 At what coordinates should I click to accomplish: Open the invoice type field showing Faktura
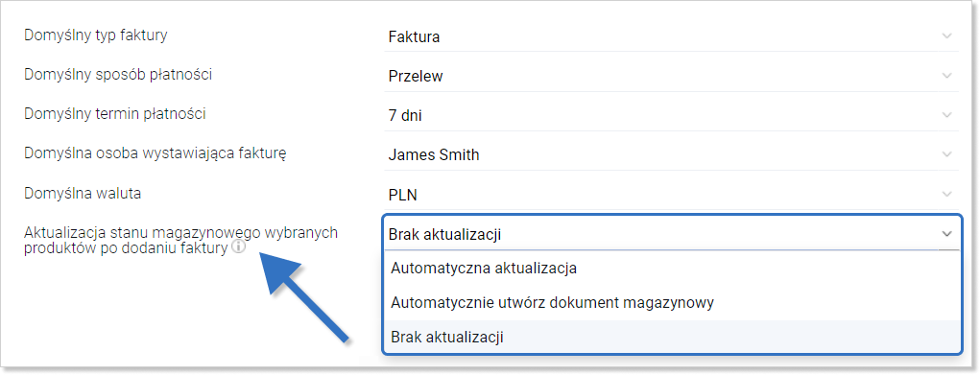pyautogui.click(x=671, y=36)
